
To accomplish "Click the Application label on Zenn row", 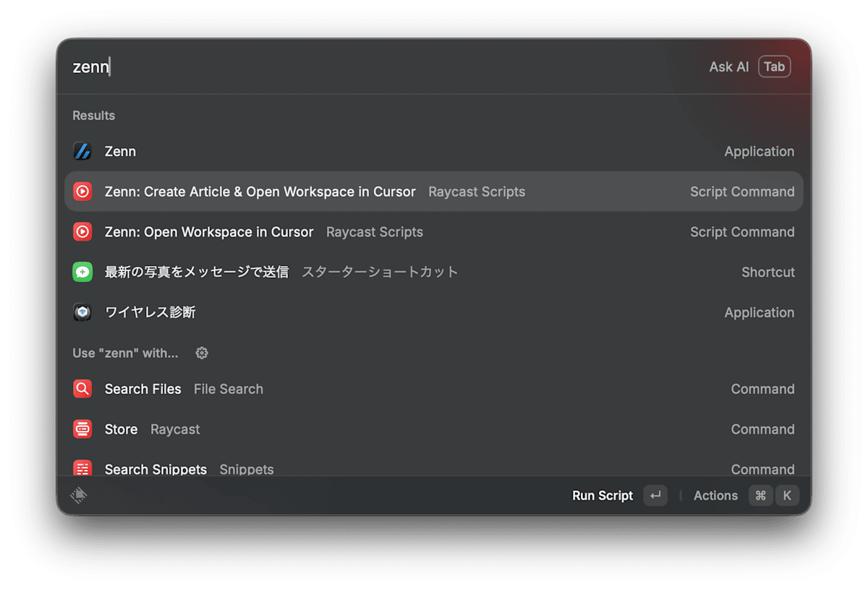I will tap(759, 151).
